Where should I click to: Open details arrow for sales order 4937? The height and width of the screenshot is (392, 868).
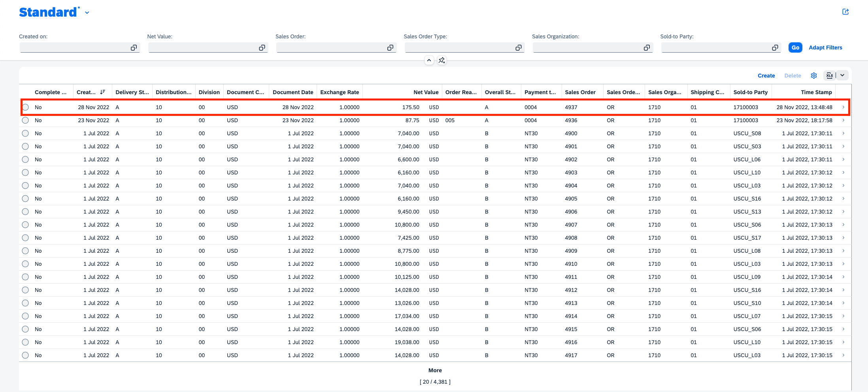pos(843,107)
